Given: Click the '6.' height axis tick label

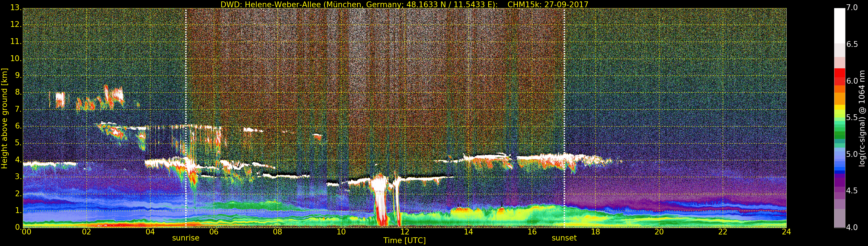Looking at the screenshot, I should click(19, 126).
